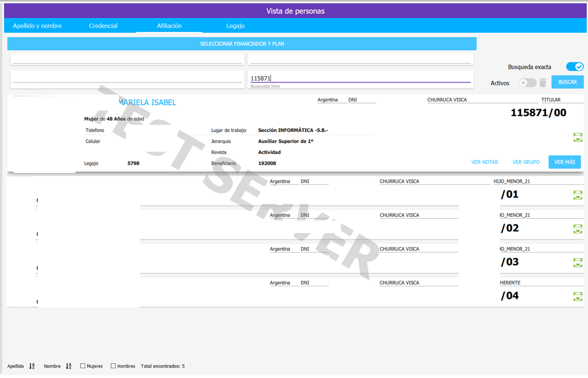Image resolution: width=588 pixels, height=378 pixels.
Task: Click the VER MÁS button
Action: click(565, 162)
